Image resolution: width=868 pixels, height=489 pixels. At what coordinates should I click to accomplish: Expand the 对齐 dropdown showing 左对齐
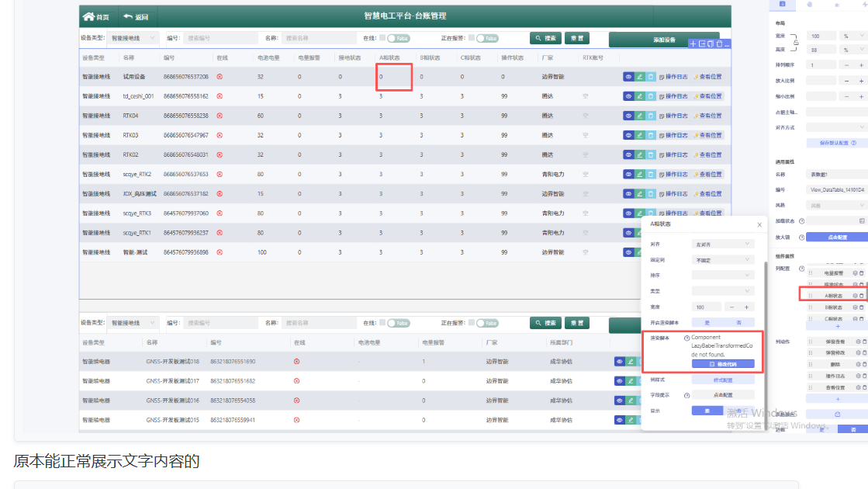click(x=722, y=244)
